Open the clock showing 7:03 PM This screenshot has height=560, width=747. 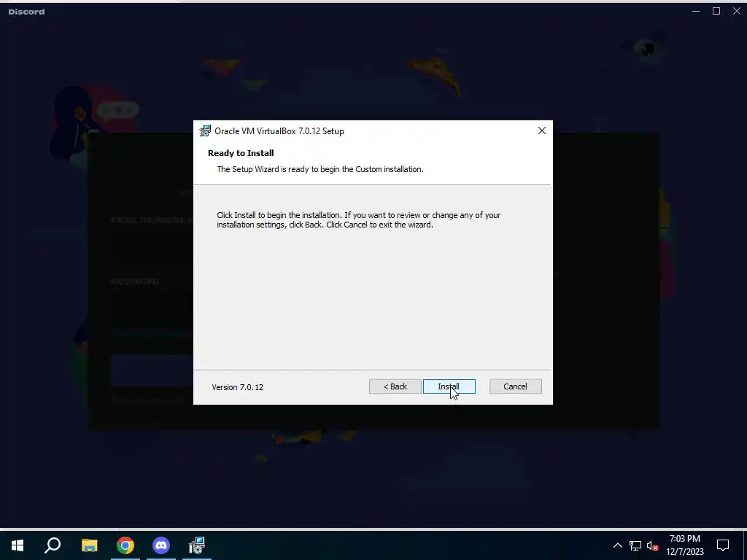[684, 545]
